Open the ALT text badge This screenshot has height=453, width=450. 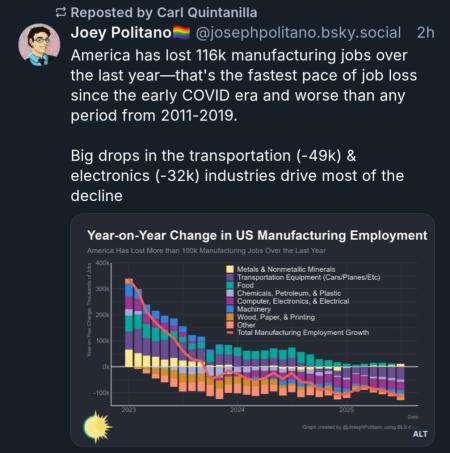point(420,434)
